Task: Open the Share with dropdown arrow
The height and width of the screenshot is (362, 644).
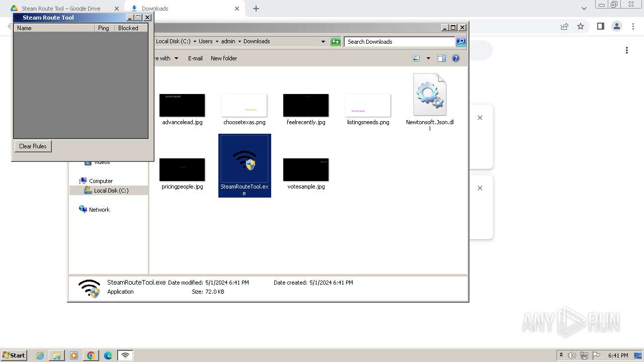Action: click(x=176, y=58)
